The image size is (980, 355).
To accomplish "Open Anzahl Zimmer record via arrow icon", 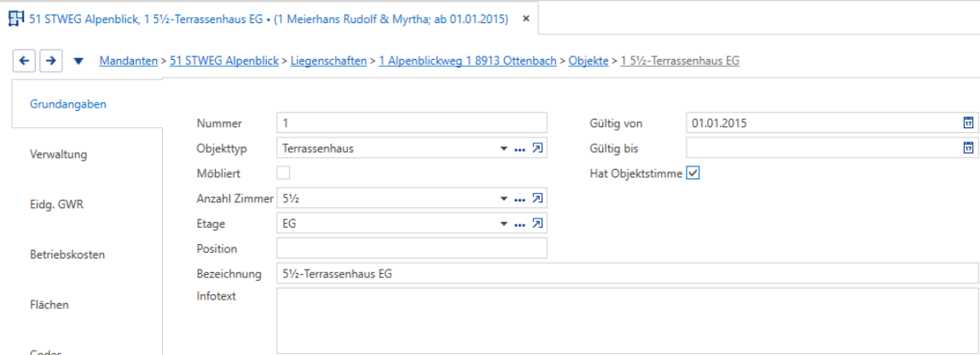I will (536, 200).
